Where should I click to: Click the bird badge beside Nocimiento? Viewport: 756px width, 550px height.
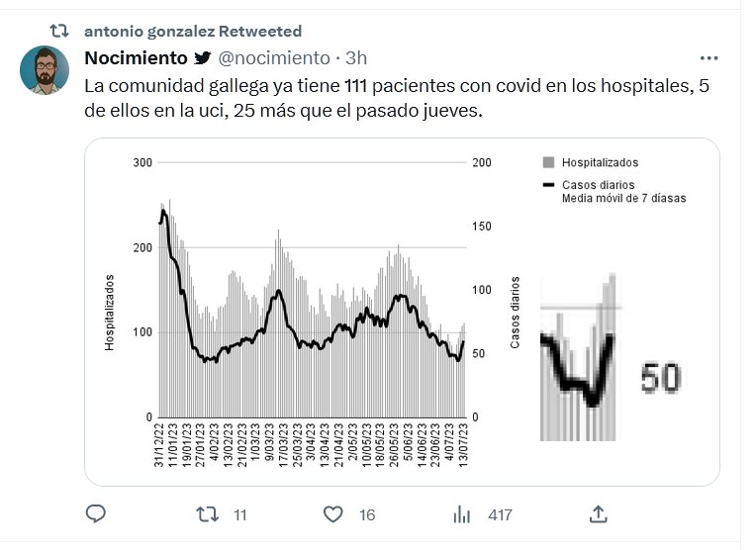(x=202, y=58)
